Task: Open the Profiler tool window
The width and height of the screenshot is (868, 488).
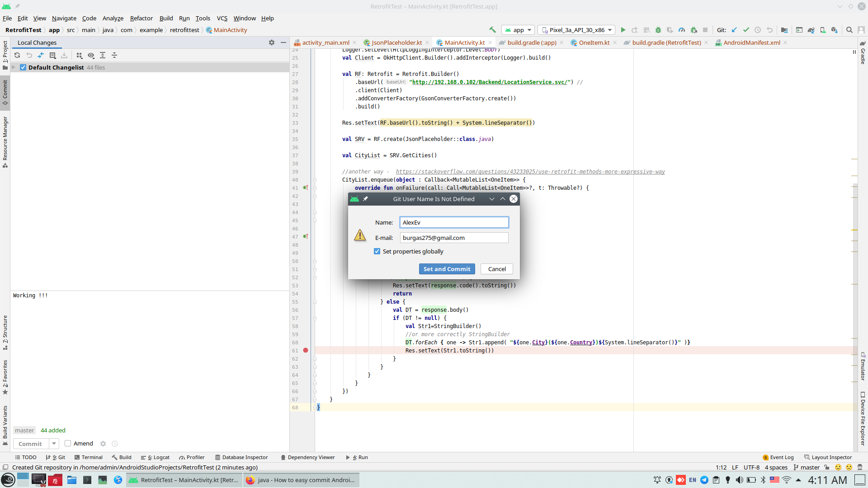Action: 192,457
